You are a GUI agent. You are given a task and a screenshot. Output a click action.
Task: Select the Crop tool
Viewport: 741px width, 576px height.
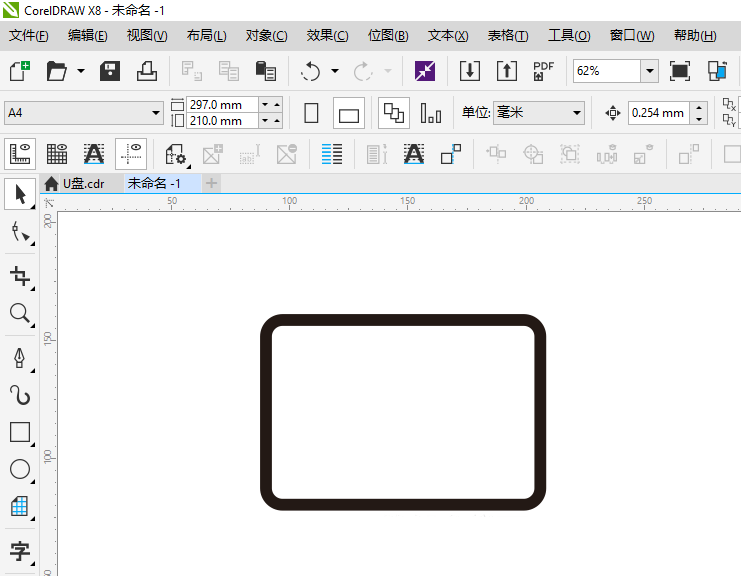click(x=19, y=275)
